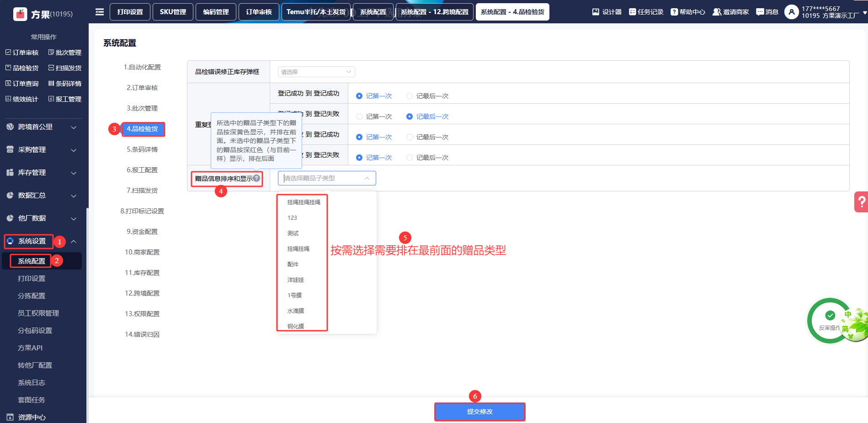The height and width of the screenshot is (423, 868).
Task: Click the 订单查询 shortcut icon
Action: click(8, 84)
